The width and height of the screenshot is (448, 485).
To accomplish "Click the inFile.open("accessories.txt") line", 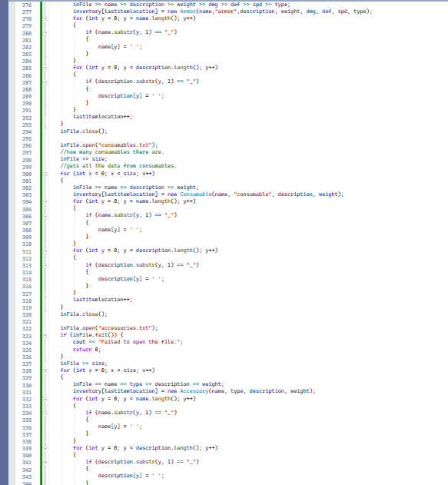I will (109, 328).
